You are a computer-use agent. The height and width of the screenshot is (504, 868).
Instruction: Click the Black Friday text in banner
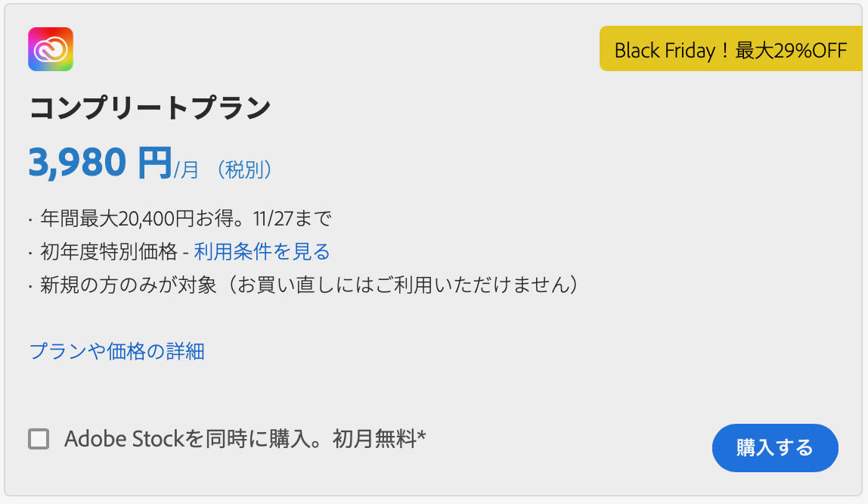click(x=665, y=51)
